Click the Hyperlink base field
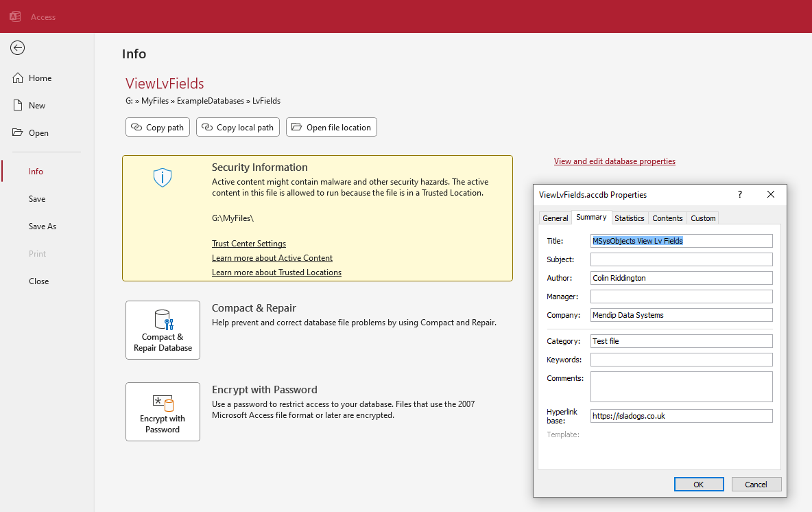This screenshot has width=812, height=512. click(x=682, y=416)
